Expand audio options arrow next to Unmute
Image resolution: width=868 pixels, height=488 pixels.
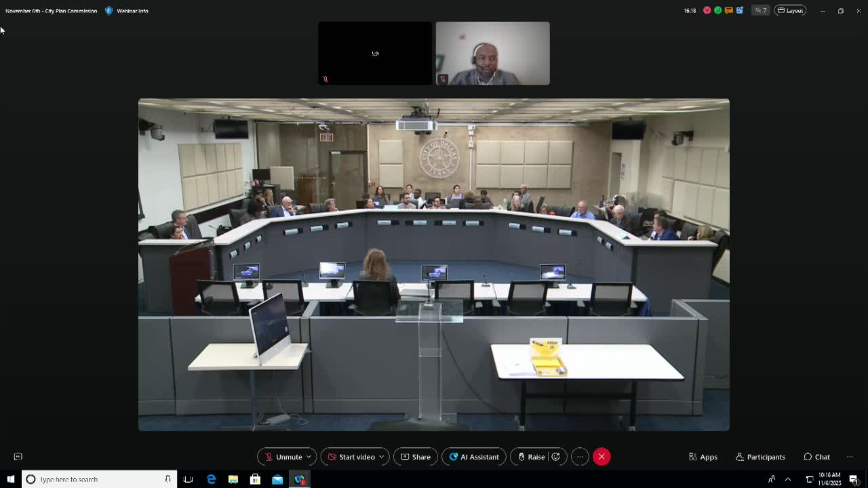click(309, 457)
